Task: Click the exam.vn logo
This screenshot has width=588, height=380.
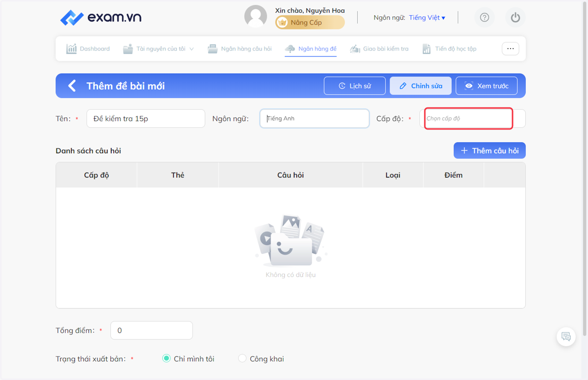Action: point(101,18)
